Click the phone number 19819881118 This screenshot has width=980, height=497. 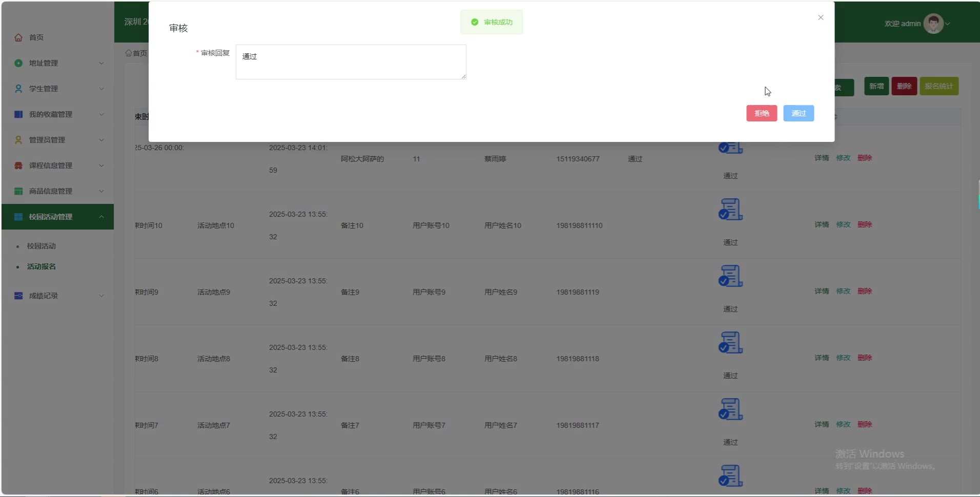(x=578, y=359)
